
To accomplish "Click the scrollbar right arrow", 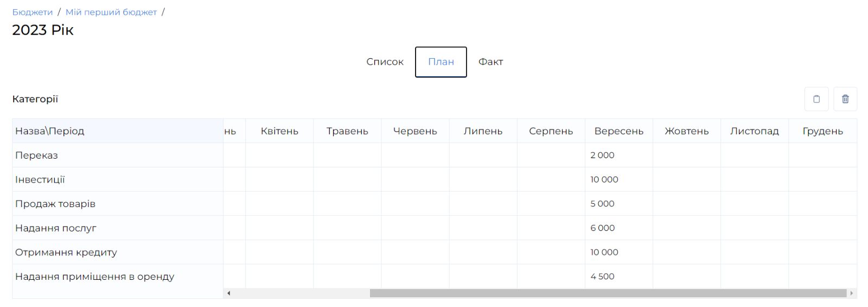I will tap(852, 293).
